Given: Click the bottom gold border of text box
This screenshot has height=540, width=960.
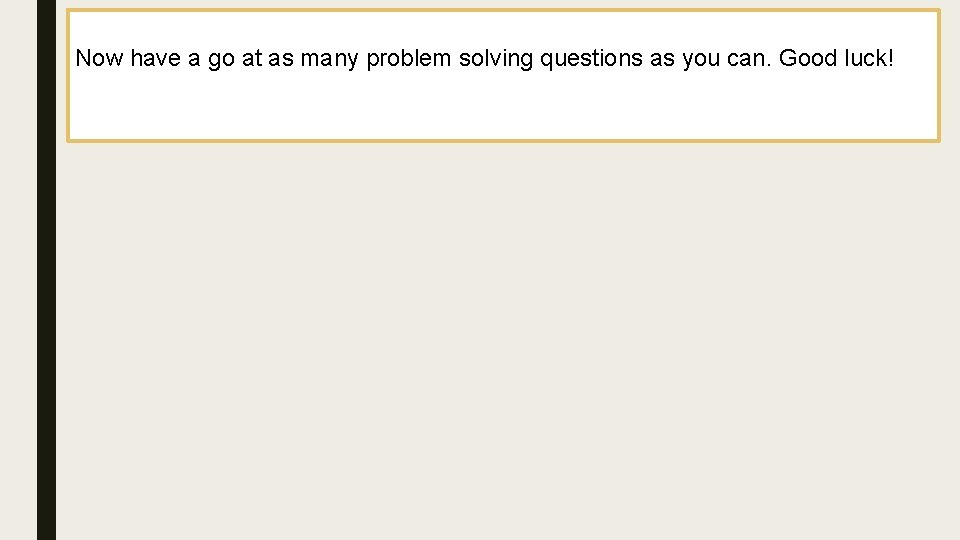Looking at the screenshot, I should (500, 140).
